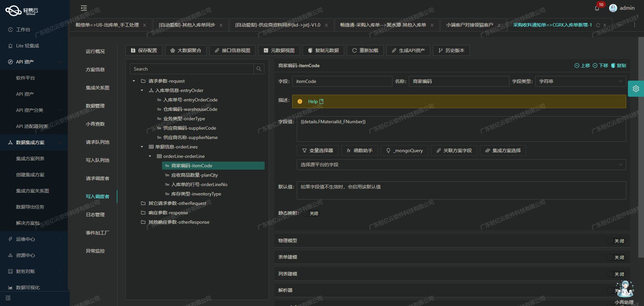The width and height of the screenshot is (644, 306).
Task: Open 集成方案列表 in the sidebar
Action: pyautogui.click(x=30, y=159)
